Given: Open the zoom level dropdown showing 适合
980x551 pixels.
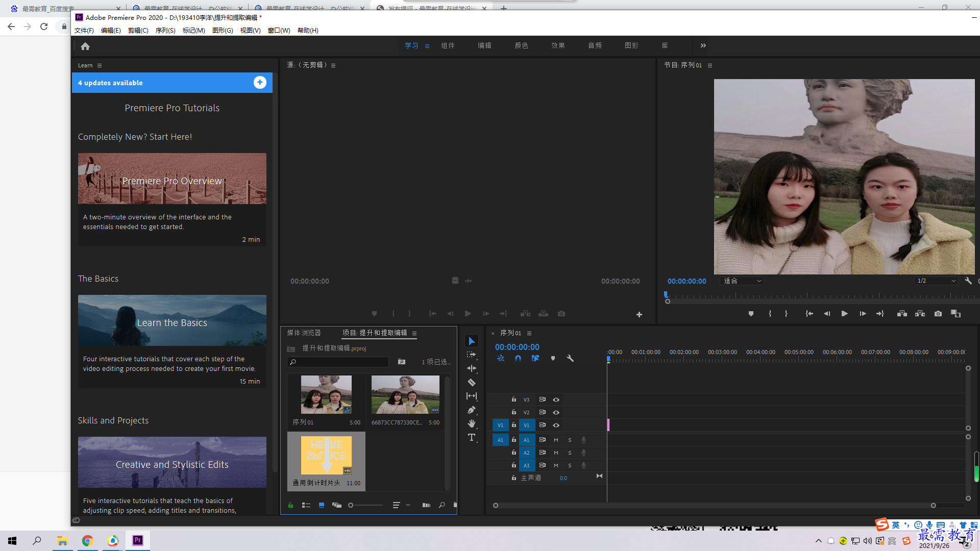Looking at the screenshot, I should [x=742, y=281].
